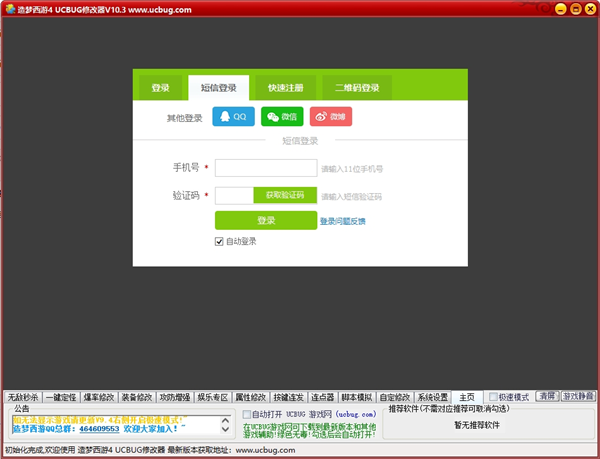600x459 pixels.
Task: Click the 清屏 button
Action: [547, 396]
